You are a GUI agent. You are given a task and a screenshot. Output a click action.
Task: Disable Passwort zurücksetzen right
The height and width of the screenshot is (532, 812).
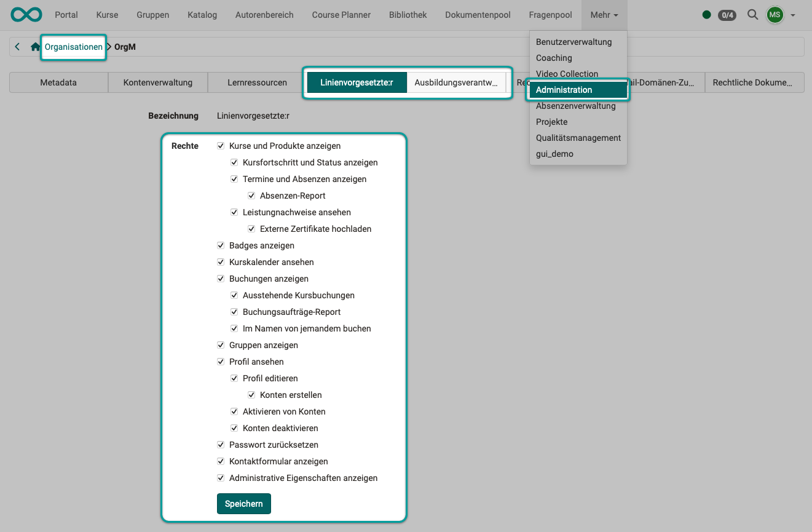(x=221, y=445)
